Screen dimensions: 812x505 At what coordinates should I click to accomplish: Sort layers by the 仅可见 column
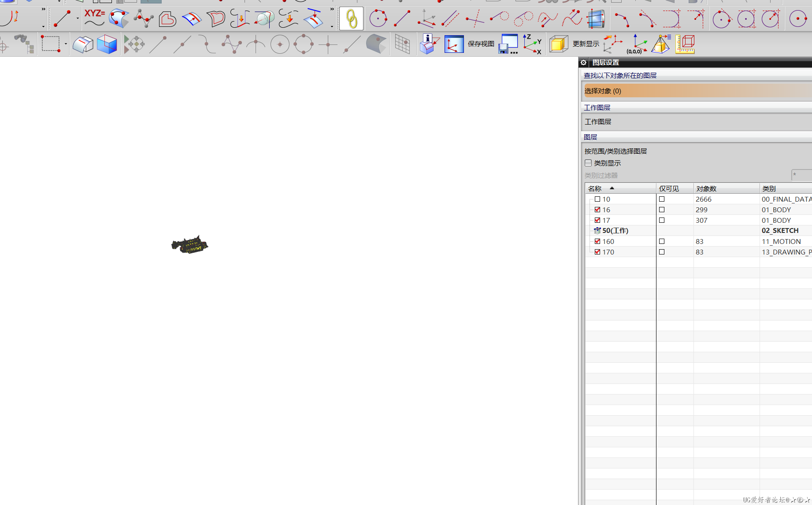(x=675, y=188)
